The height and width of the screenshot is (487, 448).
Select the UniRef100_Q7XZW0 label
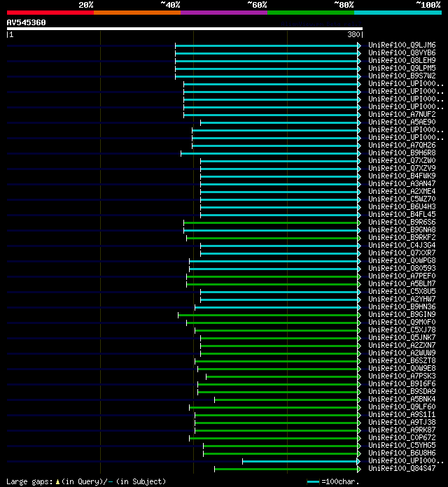click(x=402, y=160)
